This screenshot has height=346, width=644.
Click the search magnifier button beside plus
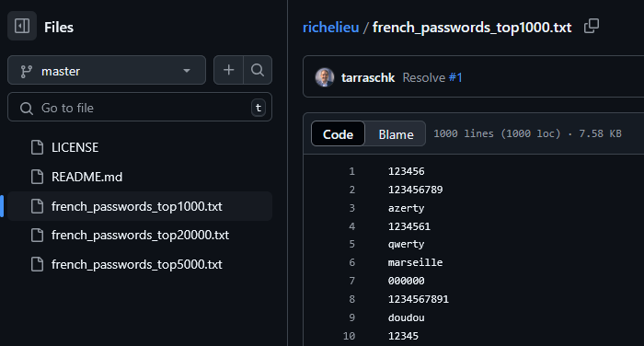(258, 70)
